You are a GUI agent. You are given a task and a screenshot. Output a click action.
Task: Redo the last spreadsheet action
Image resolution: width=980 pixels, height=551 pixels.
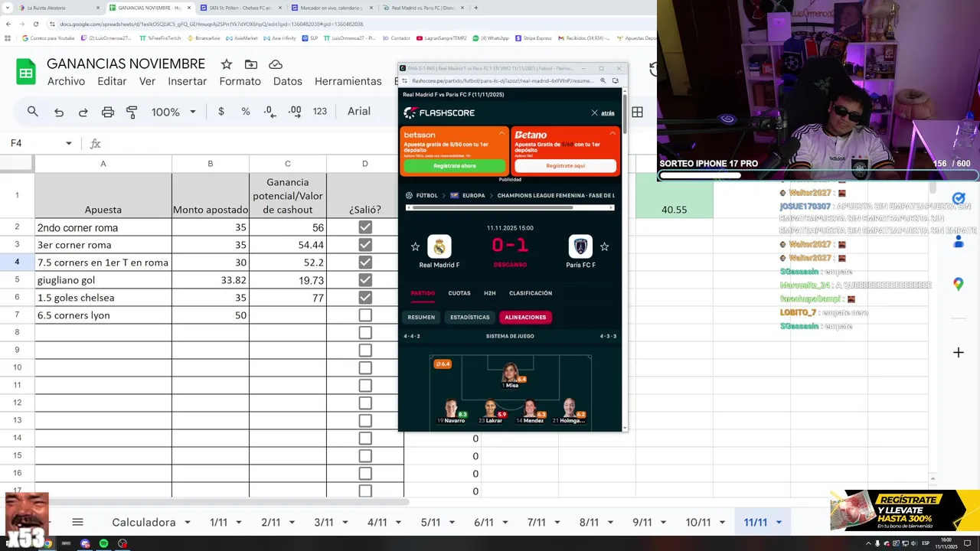tap(83, 112)
